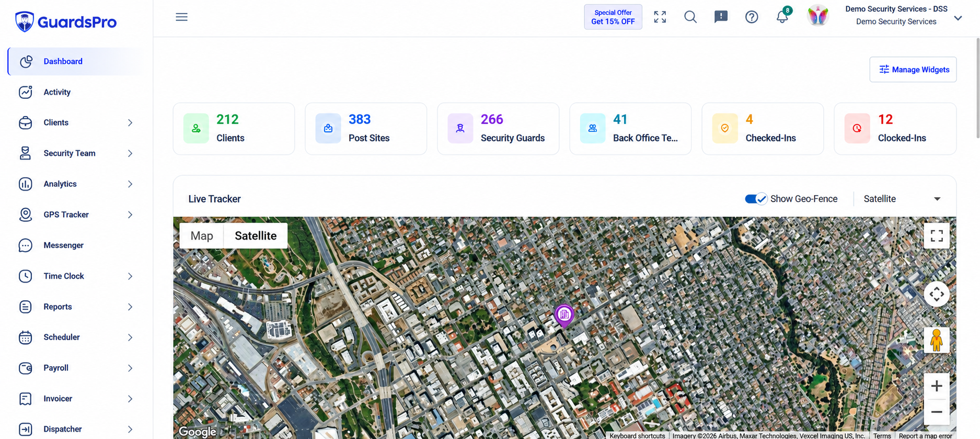Expand the Reports sidebar submenu
980x439 pixels.
tap(130, 307)
